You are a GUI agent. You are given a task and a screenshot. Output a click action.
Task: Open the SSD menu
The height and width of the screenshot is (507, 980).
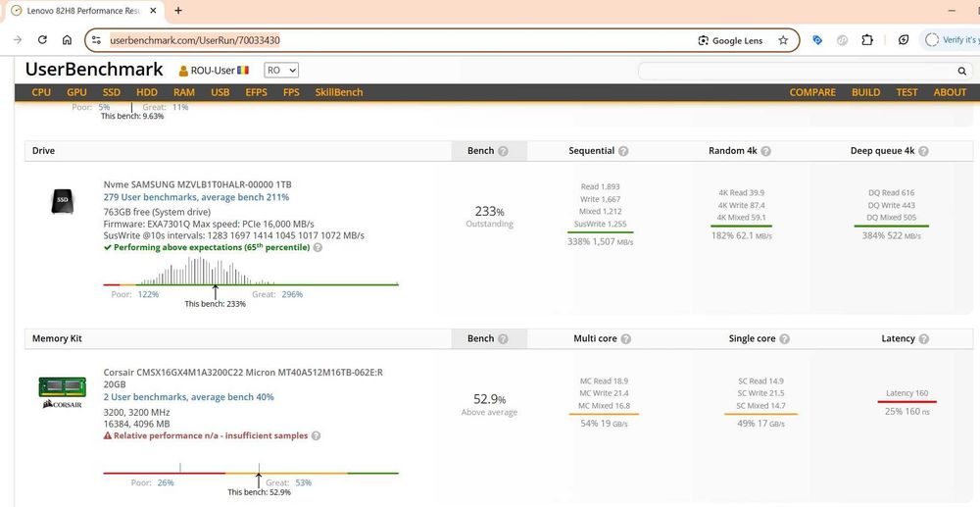click(x=112, y=92)
